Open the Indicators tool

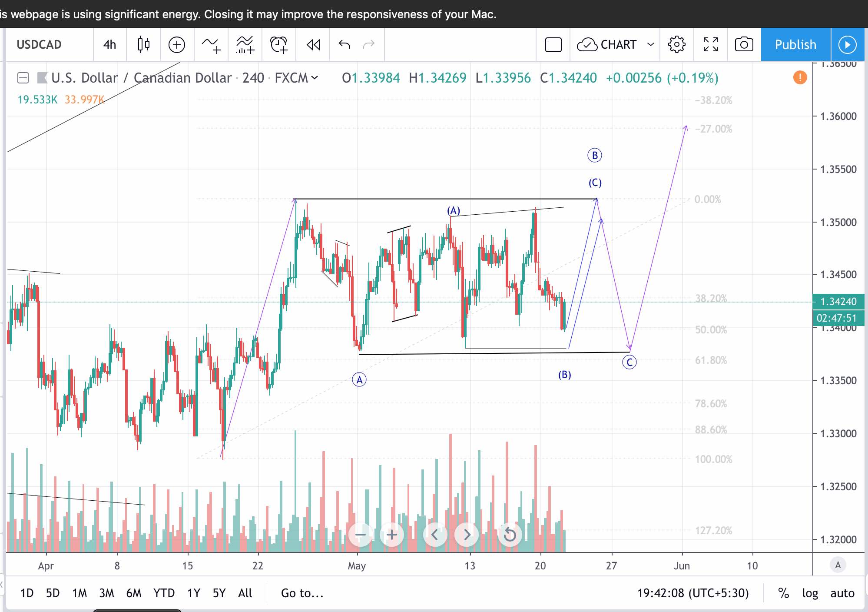click(x=212, y=44)
